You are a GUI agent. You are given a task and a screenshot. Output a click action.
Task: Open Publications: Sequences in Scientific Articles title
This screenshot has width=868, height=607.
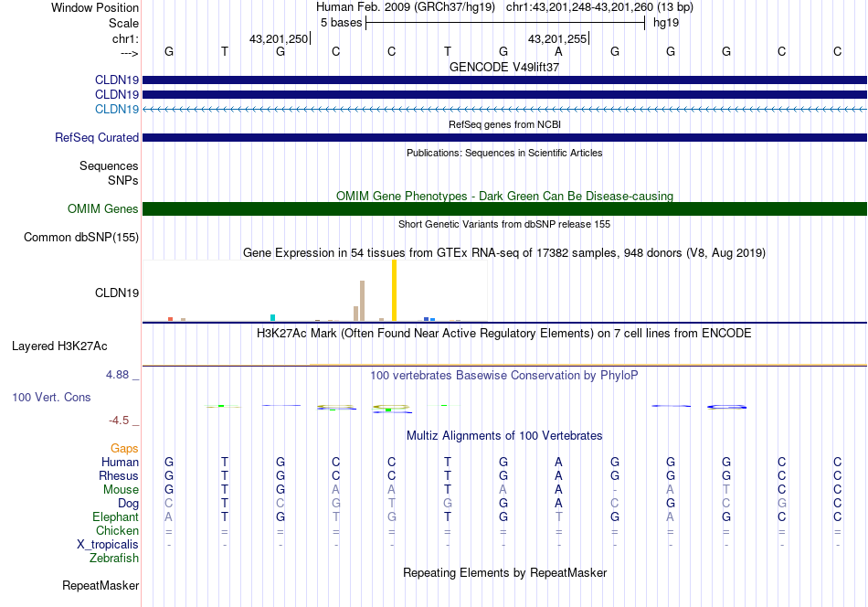(x=504, y=153)
